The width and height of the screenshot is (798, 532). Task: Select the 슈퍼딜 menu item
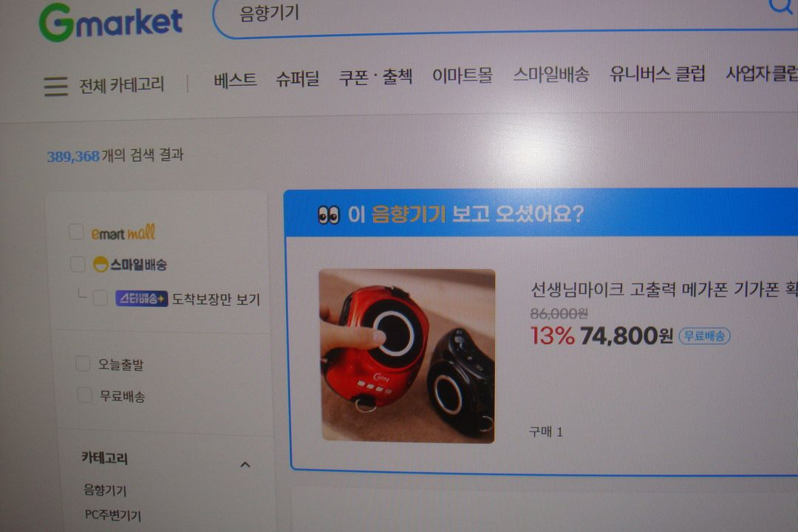click(x=298, y=78)
